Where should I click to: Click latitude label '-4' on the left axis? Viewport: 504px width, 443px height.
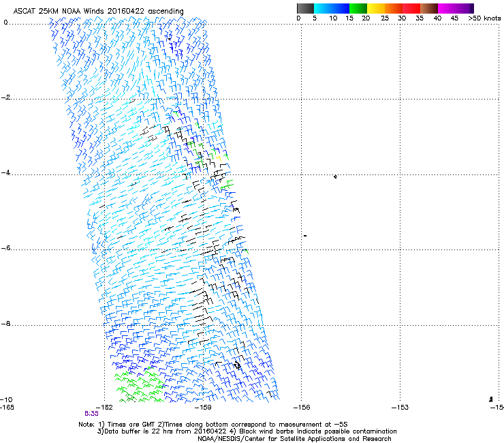tap(5, 172)
